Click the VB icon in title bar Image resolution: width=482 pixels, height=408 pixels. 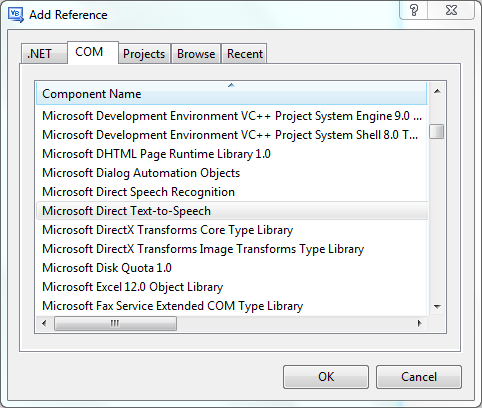16,15
